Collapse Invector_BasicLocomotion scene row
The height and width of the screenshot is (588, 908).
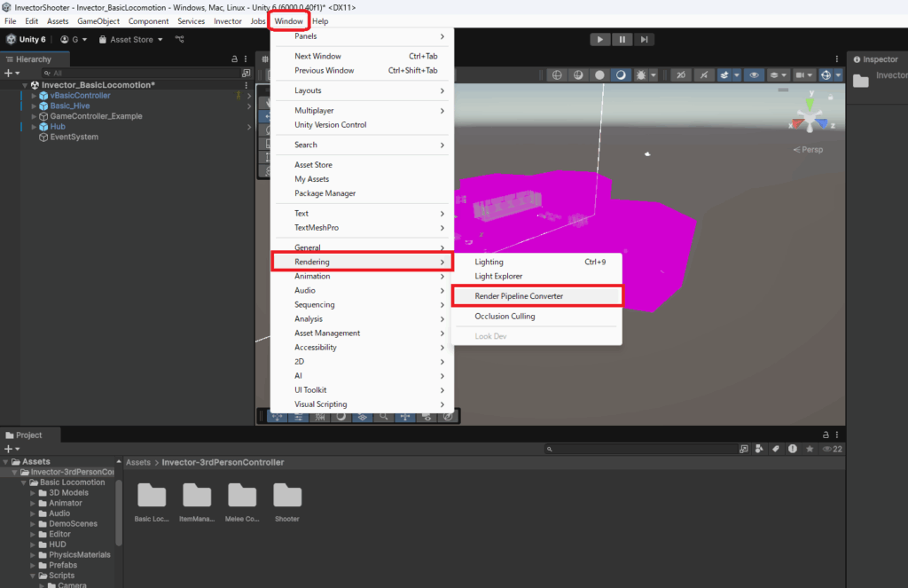25,85
